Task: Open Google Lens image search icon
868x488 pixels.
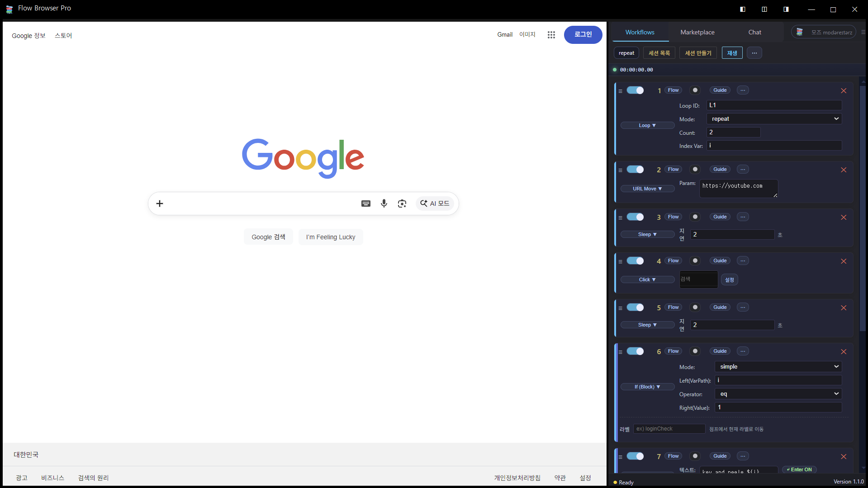Action: (402, 203)
